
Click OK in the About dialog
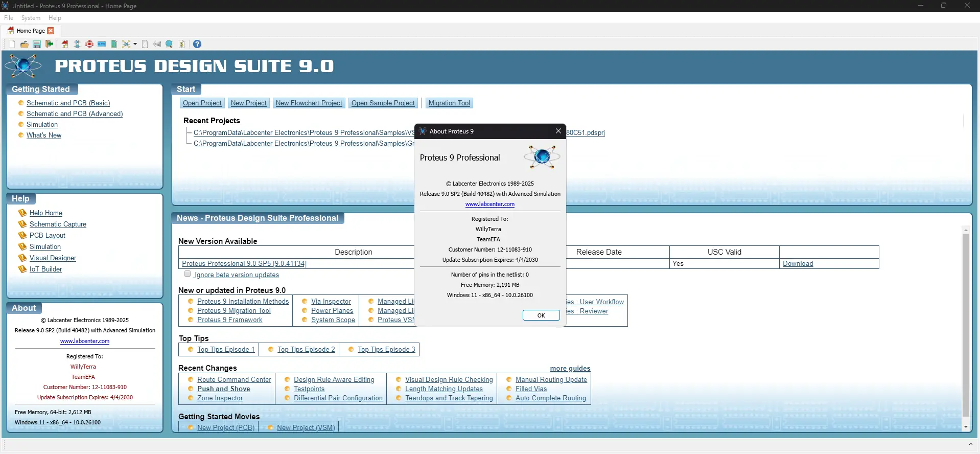pyautogui.click(x=541, y=315)
